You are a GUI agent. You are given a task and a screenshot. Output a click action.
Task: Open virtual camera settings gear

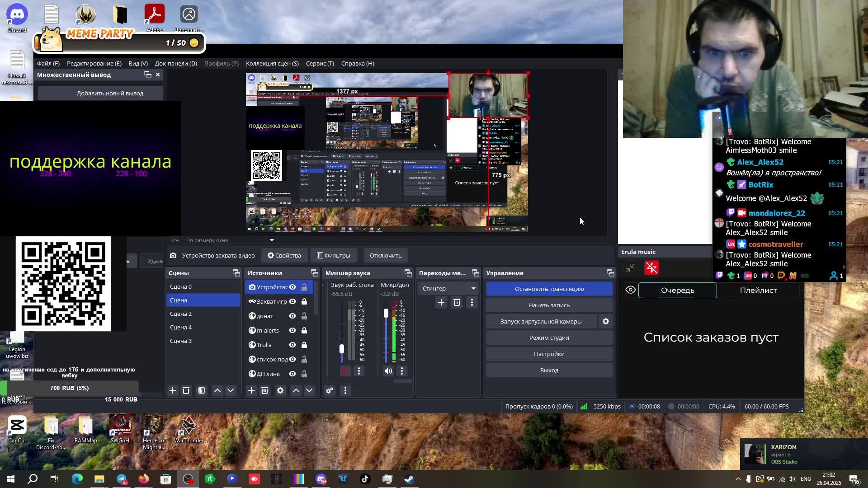(x=605, y=321)
